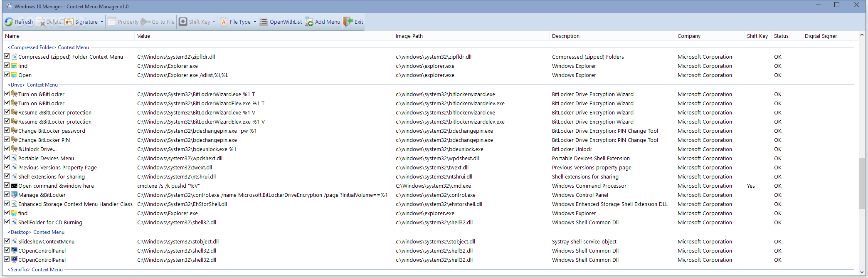
Task: Select 'Windows Enhanced Storage Shell Extension DLL' description
Action: [609, 204]
